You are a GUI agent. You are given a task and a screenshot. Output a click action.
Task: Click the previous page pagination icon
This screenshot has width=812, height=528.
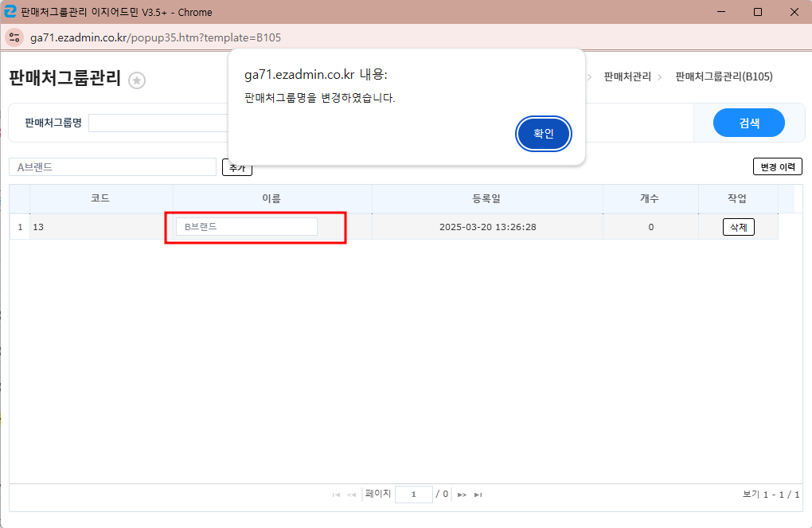pyautogui.click(x=351, y=495)
